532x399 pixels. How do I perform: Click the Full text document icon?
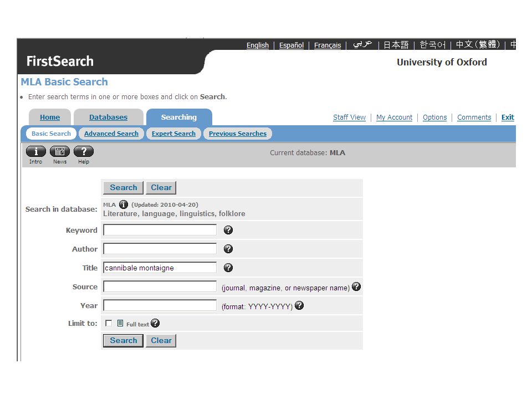[x=120, y=323]
